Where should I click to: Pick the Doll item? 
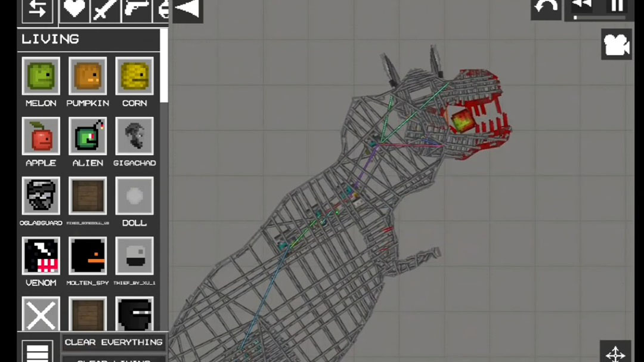pos(134,196)
